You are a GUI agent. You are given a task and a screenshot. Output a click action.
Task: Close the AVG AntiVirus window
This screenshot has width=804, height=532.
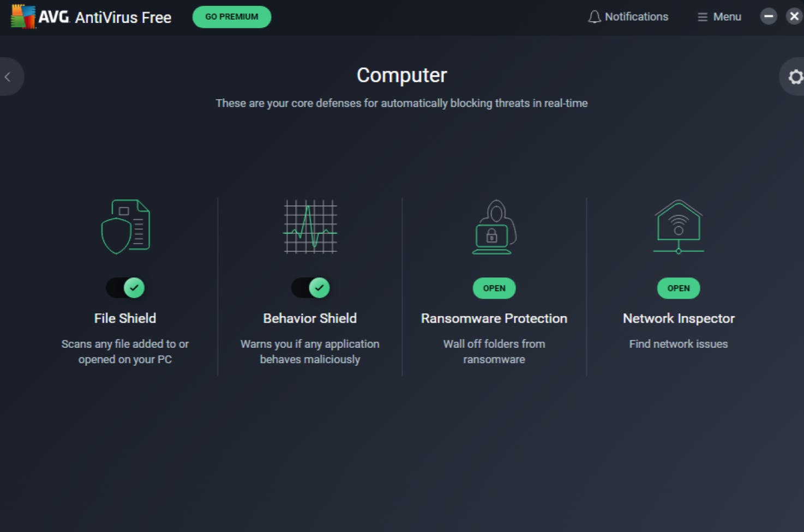794,16
